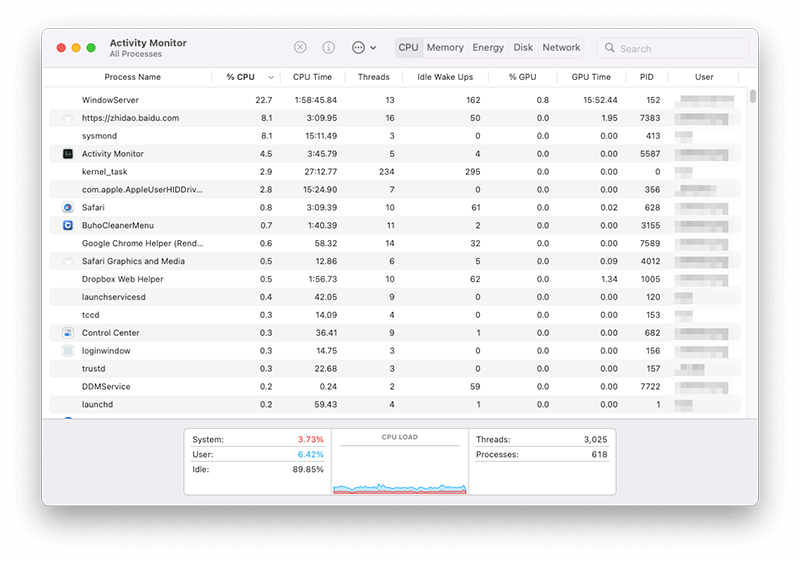Expand the dropdown arrow beside ellipsis button
The height and width of the screenshot is (561, 800).
[x=374, y=48]
